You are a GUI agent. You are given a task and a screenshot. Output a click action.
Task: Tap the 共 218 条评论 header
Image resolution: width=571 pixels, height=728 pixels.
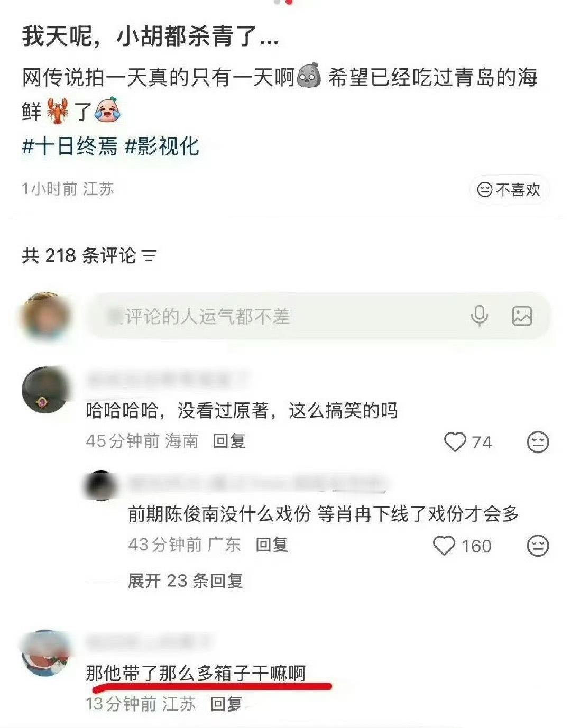(79, 256)
